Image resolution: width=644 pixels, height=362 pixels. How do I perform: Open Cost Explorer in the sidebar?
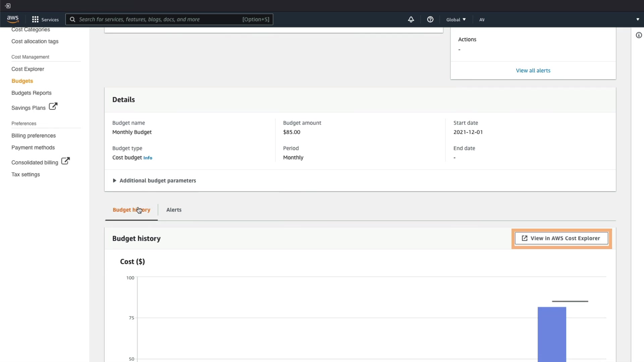pyautogui.click(x=28, y=69)
